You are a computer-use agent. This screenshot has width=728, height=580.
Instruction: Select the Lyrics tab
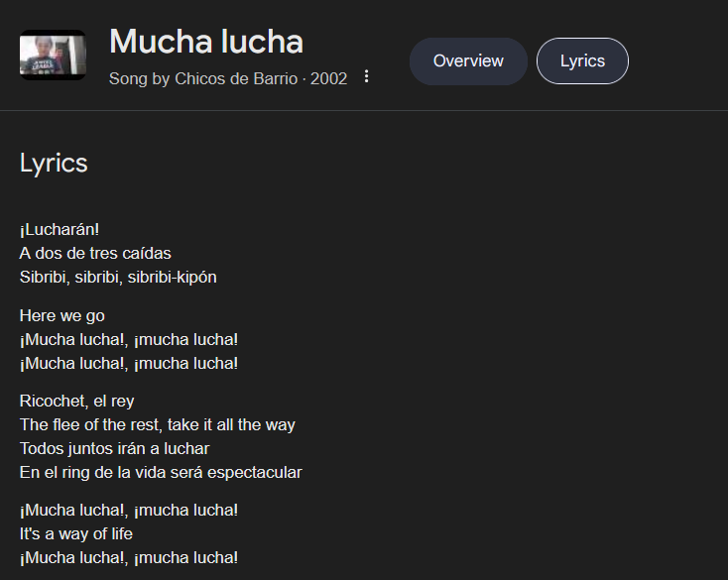pos(582,61)
